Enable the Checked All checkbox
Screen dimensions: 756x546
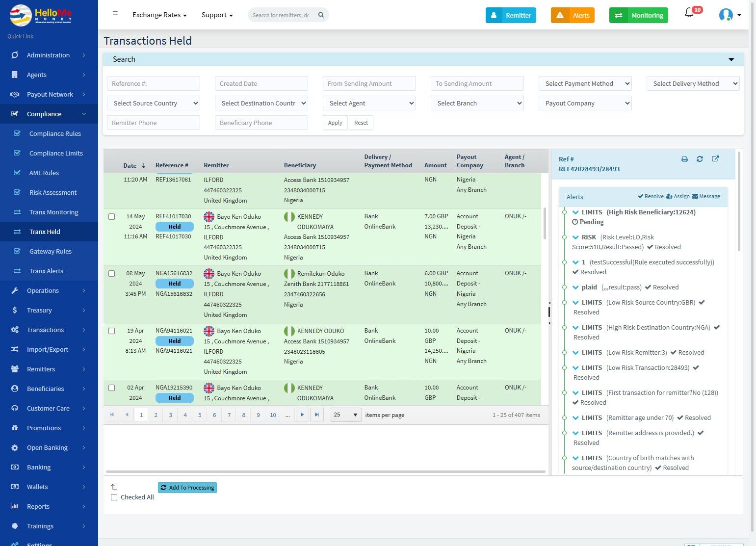click(x=114, y=497)
